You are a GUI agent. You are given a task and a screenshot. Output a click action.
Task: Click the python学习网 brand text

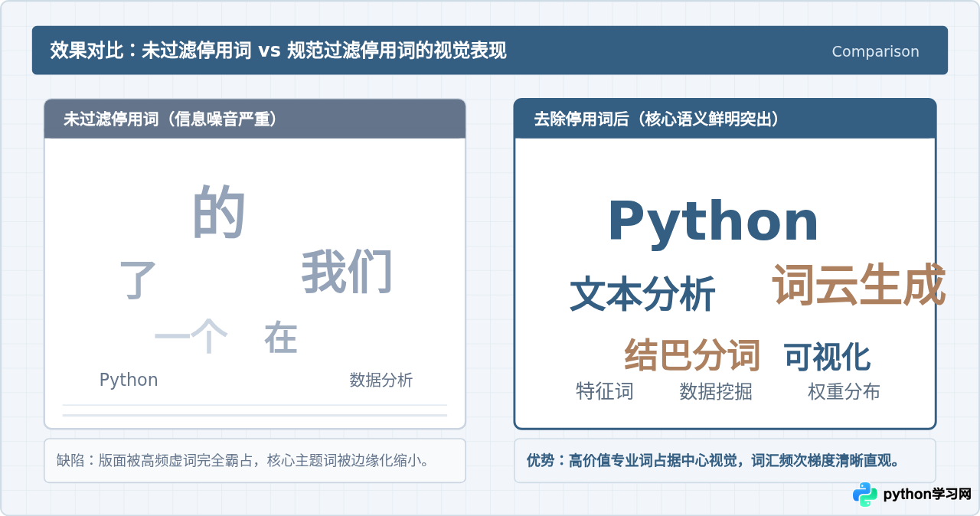(x=927, y=495)
